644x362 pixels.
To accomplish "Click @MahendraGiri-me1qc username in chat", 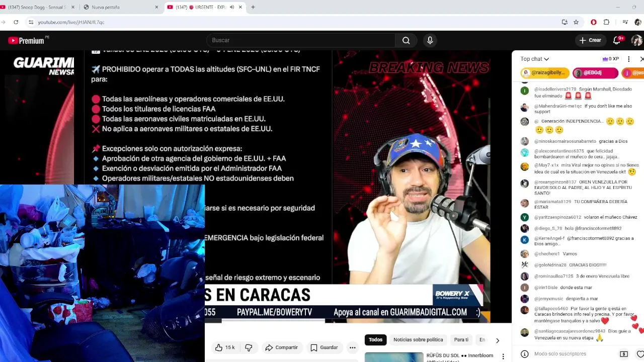I will (x=557, y=106).
